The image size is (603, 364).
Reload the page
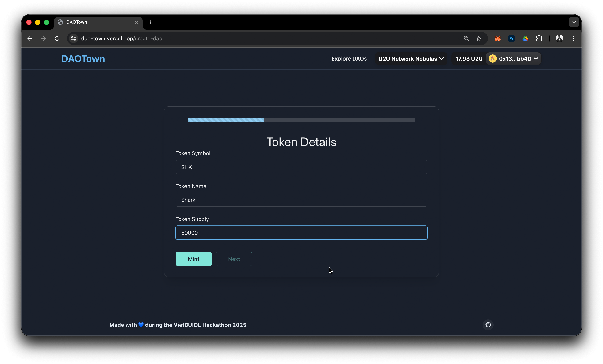[57, 38]
